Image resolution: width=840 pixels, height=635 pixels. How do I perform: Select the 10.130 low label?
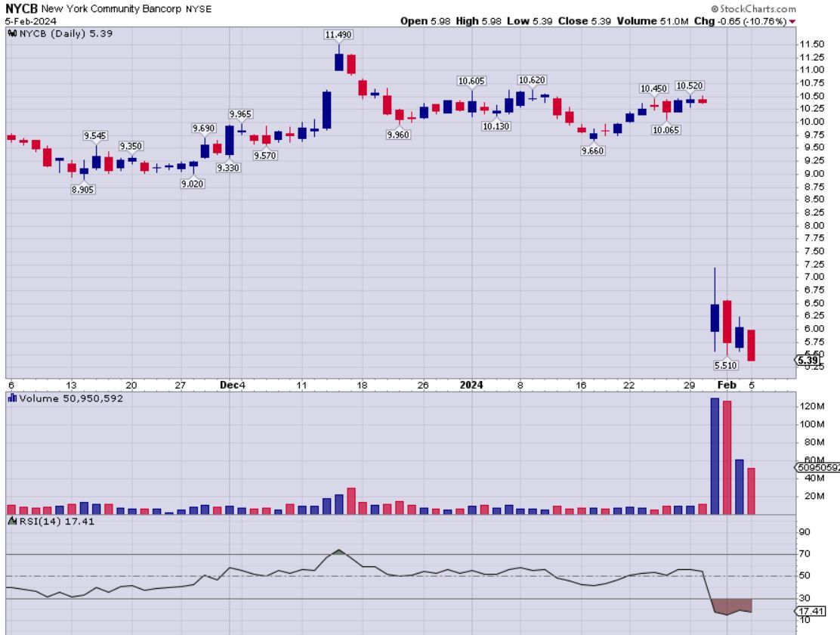tap(496, 126)
